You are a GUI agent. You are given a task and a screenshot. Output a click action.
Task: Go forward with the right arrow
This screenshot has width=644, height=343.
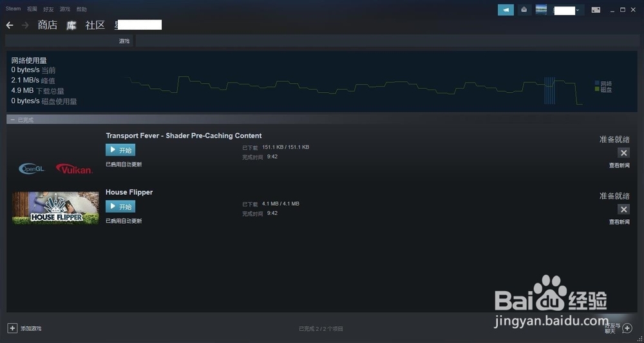(x=26, y=26)
